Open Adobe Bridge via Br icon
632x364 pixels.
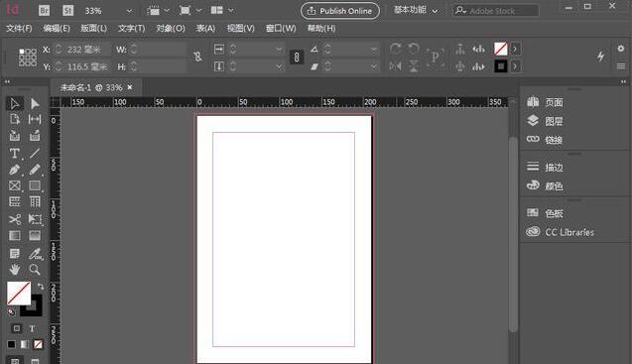[44, 11]
